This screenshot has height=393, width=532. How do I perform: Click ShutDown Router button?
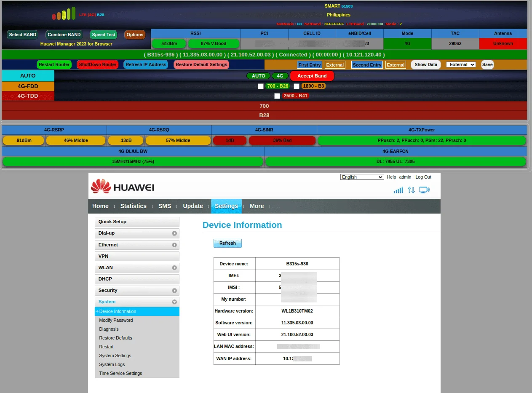(x=98, y=64)
